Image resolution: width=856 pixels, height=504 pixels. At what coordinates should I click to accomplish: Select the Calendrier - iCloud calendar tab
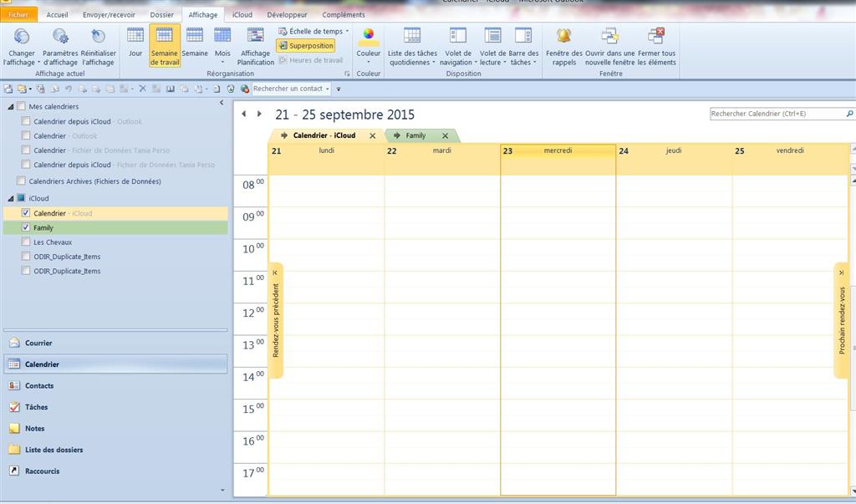click(x=324, y=135)
